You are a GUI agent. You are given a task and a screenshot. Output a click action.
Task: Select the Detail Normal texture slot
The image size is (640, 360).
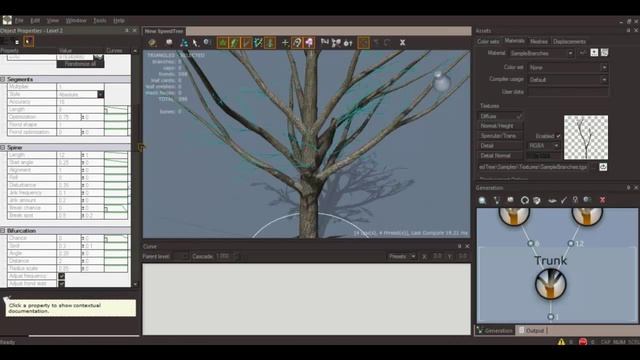pos(500,156)
